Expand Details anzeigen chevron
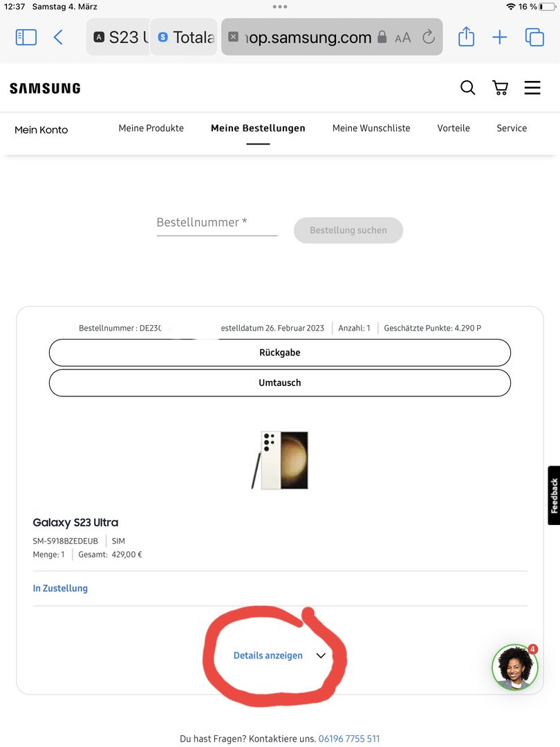Screen dimensions: 560x747 click(321, 656)
